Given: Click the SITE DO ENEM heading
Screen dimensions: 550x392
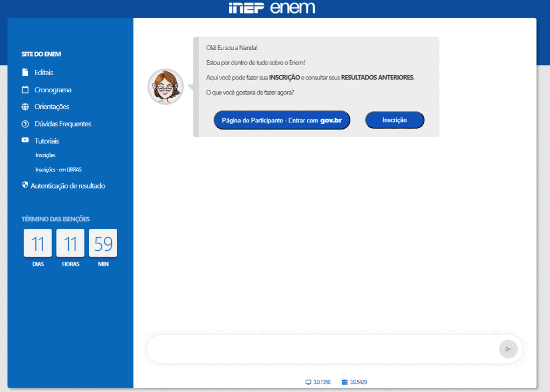Looking at the screenshot, I should pyautogui.click(x=41, y=54).
